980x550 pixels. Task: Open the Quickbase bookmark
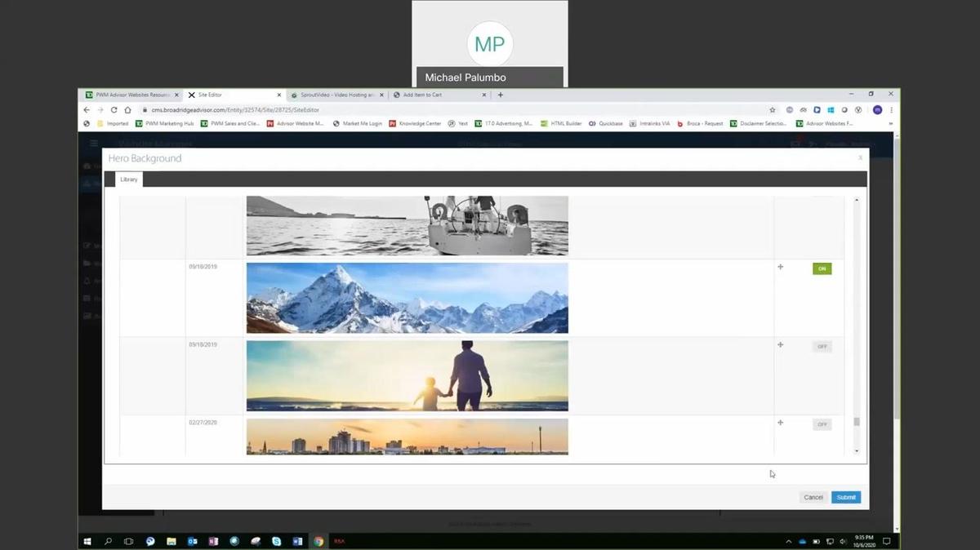[x=606, y=123]
